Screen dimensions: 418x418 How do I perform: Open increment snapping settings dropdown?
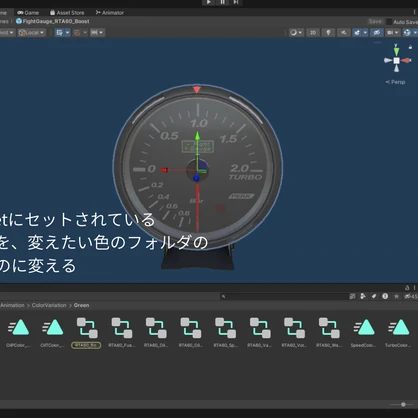(x=97, y=33)
